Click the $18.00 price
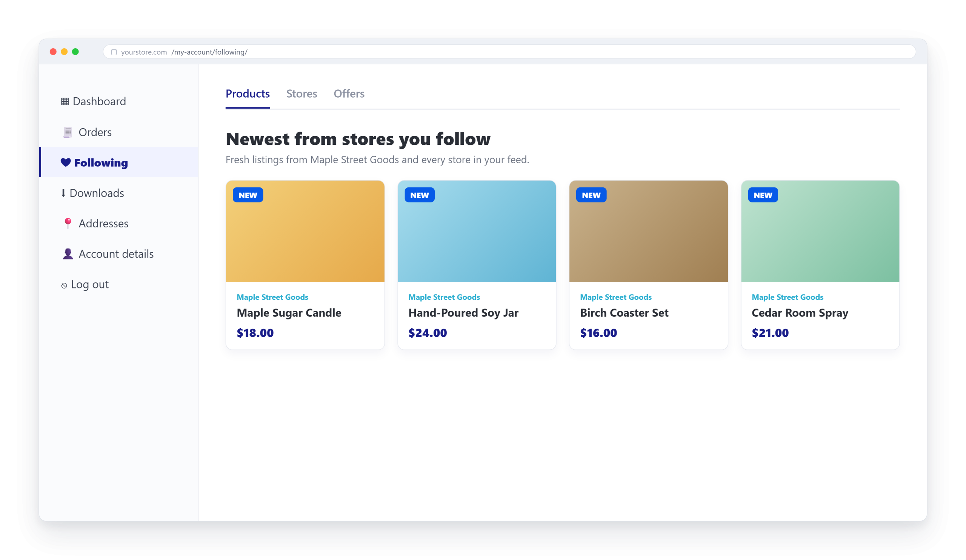The width and height of the screenshot is (966, 560). point(255,333)
